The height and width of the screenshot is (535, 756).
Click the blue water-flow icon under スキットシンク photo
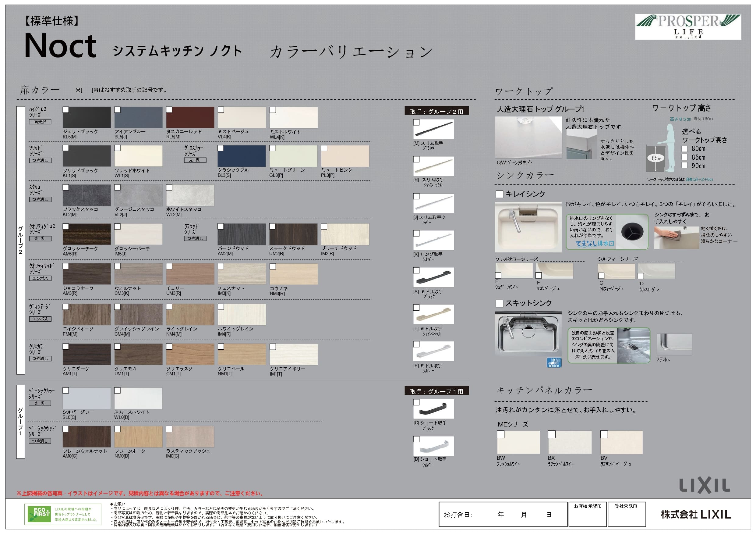point(554,362)
